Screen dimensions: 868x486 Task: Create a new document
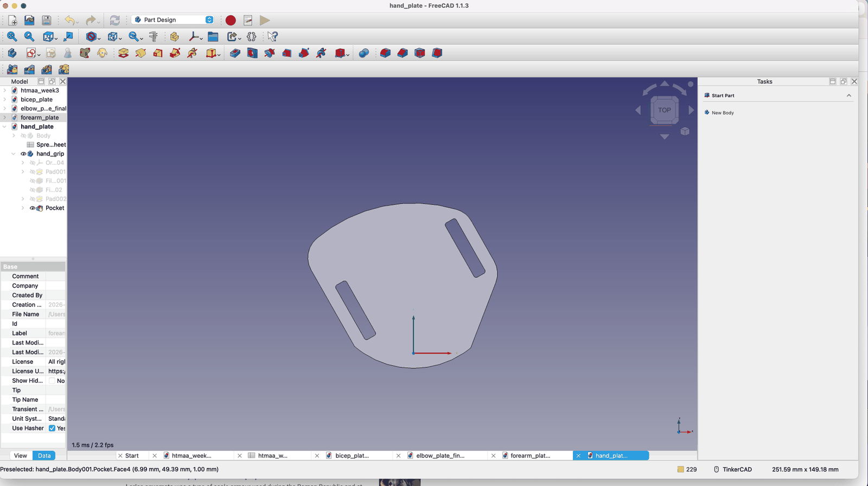12,20
